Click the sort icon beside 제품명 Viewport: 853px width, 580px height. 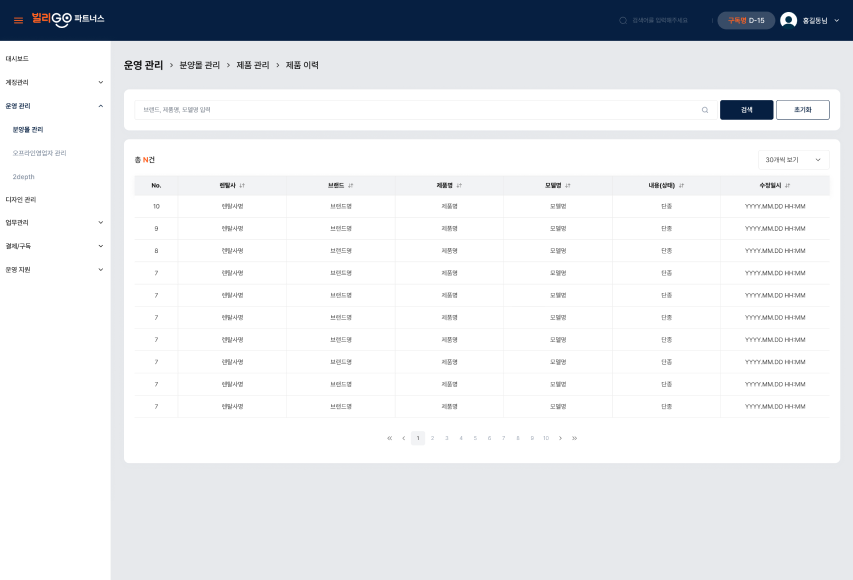(x=459, y=186)
